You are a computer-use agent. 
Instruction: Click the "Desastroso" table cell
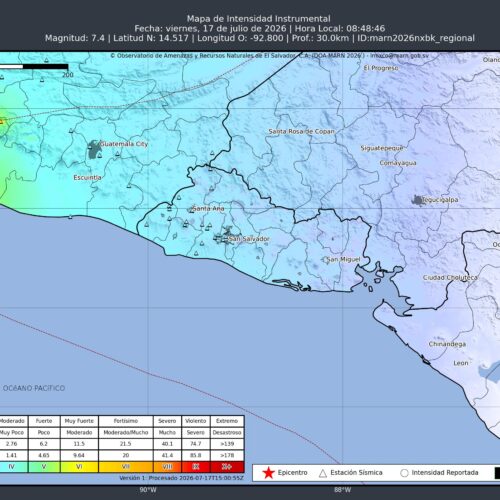[x=227, y=432]
